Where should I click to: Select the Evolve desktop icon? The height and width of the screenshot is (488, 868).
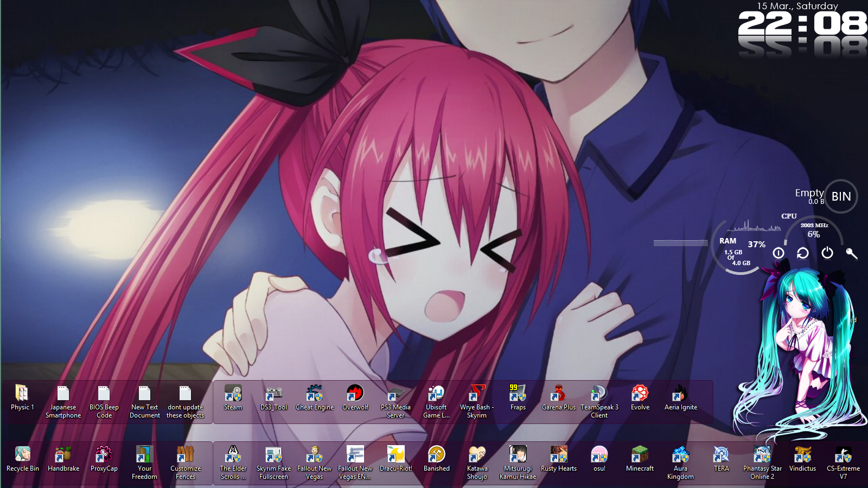click(x=640, y=397)
